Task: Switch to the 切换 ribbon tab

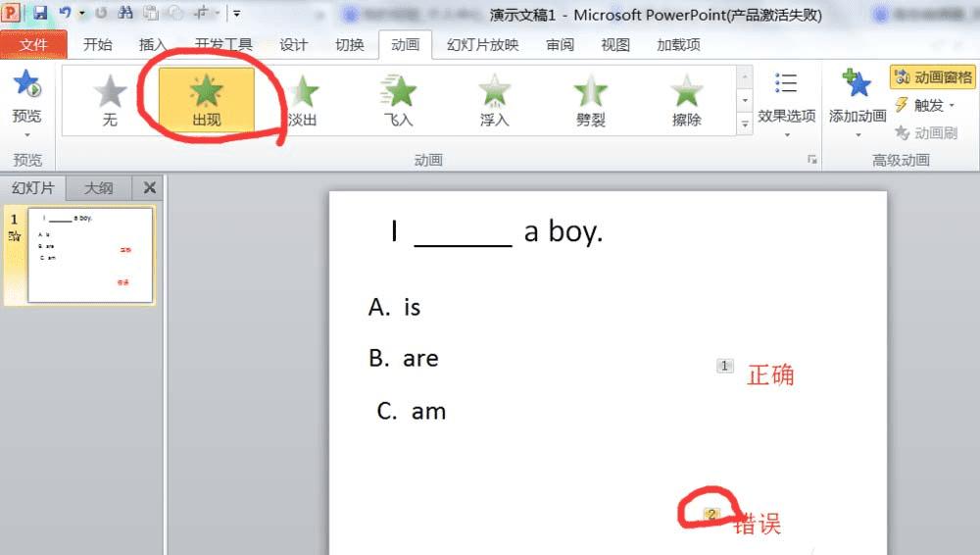Action: tap(350, 44)
